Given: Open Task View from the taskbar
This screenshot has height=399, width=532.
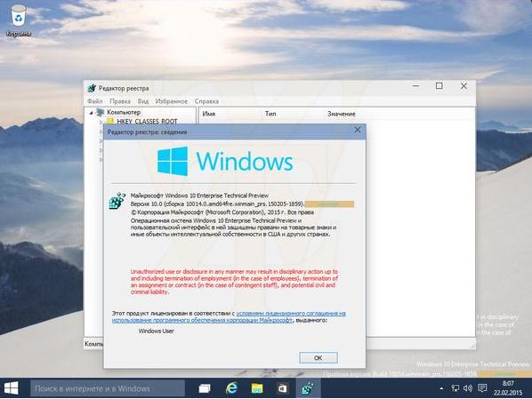Looking at the screenshot, I should pyautogui.click(x=205, y=388).
